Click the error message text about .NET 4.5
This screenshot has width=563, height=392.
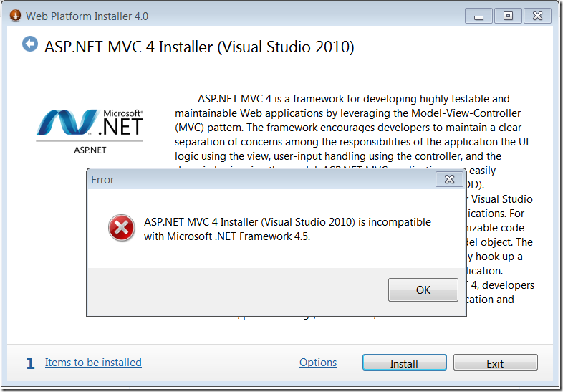coord(287,229)
